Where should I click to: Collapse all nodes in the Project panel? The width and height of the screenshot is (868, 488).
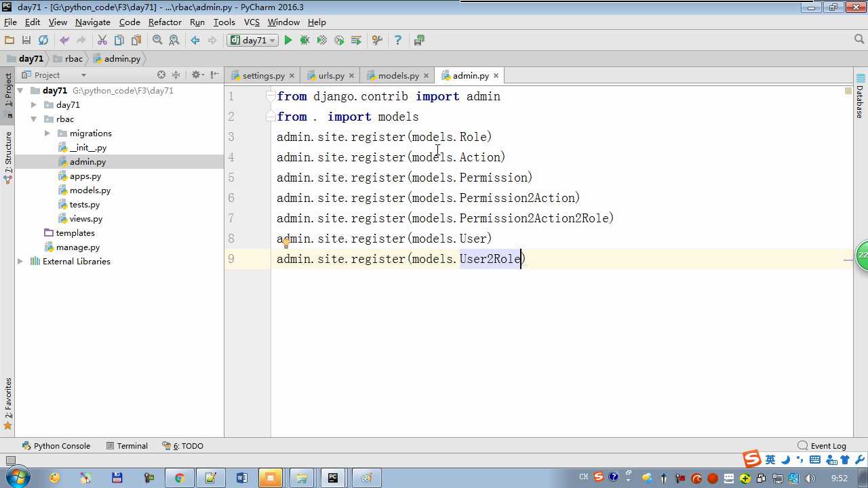point(176,75)
